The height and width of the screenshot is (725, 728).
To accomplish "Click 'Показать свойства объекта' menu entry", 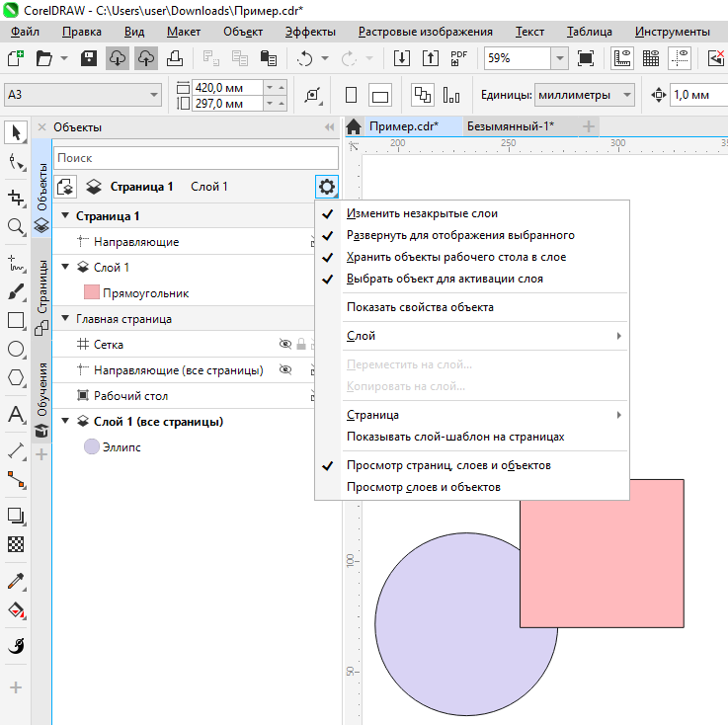I will pyautogui.click(x=420, y=307).
